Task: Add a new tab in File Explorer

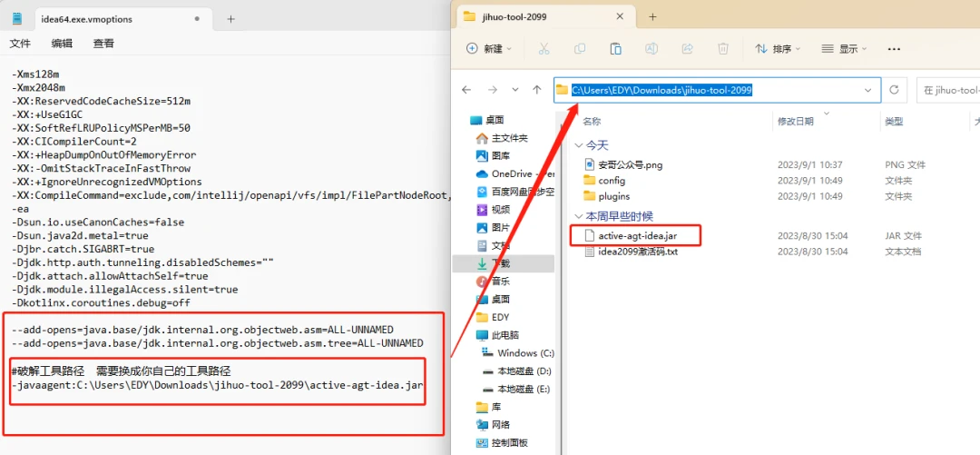Action: pyautogui.click(x=652, y=17)
